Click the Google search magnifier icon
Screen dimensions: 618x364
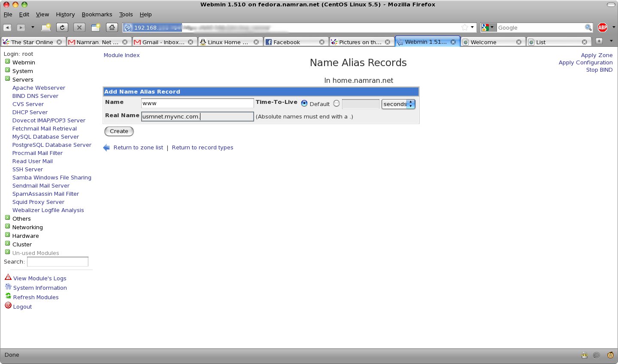(588, 27)
